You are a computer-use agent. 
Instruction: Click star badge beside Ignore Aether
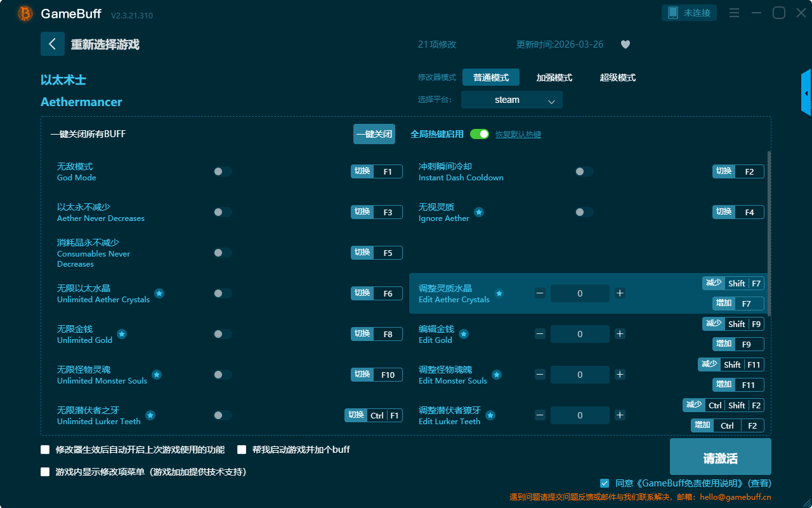479,212
